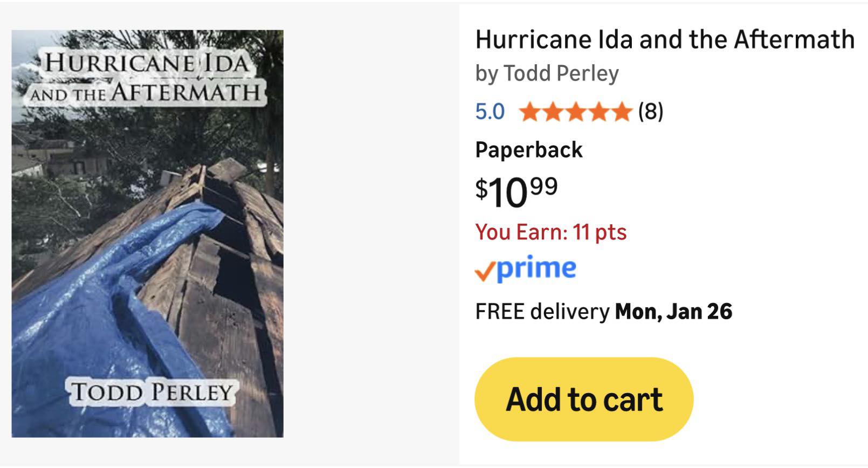Click the Mon, Jan 26 delivery date
Viewport: 868px width, 468px height.
(673, 312)
